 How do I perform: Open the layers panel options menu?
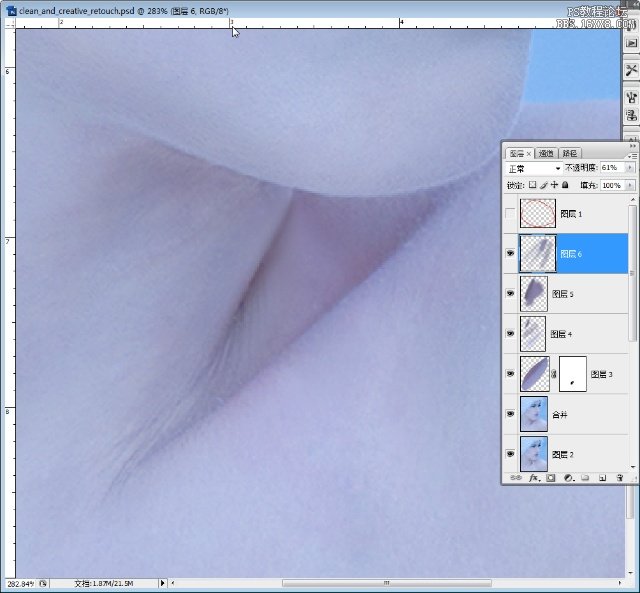[632, 156]
